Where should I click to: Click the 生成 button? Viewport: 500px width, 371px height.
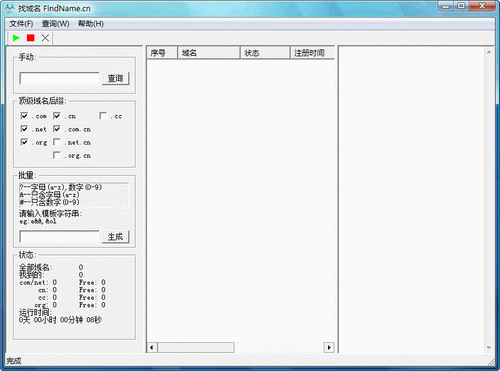pyautogui.click(x=115, y=237)
